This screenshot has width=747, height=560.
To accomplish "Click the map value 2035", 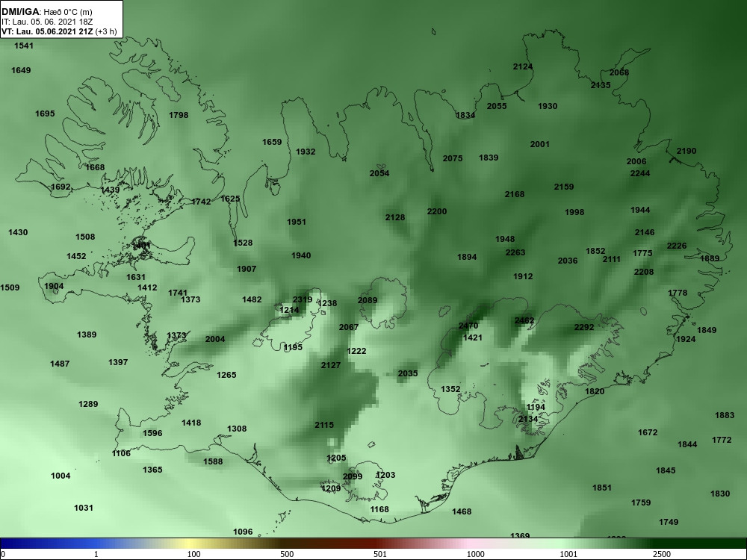I will 408,373.
